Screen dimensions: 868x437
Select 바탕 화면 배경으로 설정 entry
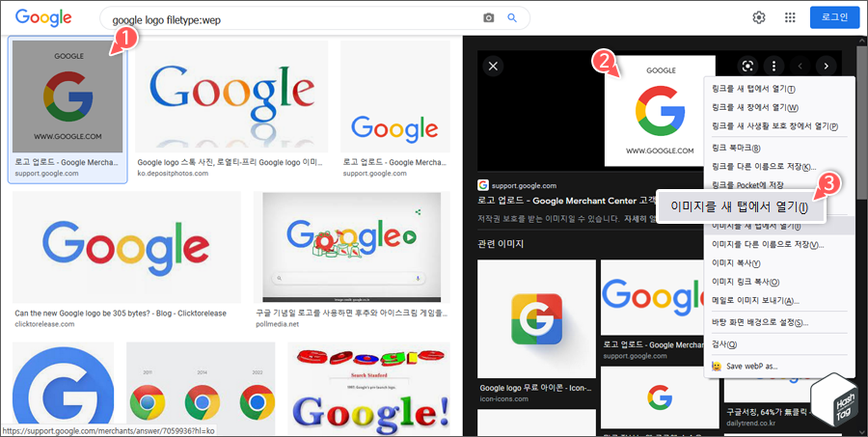pos(780,322)
